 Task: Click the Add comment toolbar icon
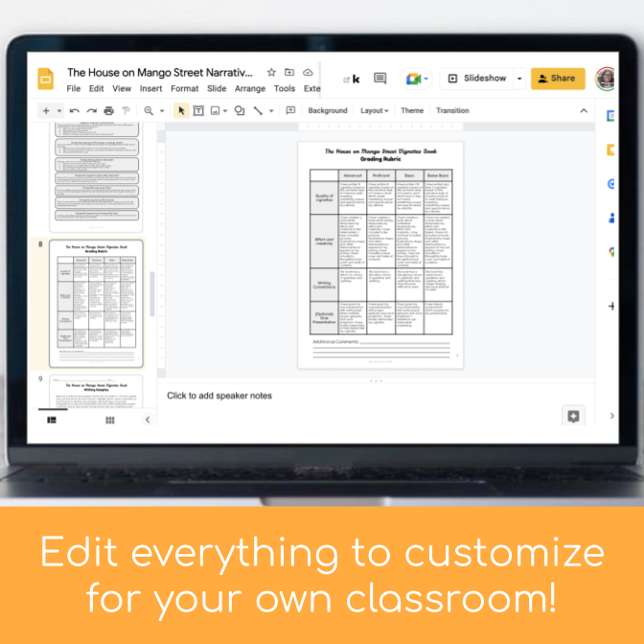point(290,111)
